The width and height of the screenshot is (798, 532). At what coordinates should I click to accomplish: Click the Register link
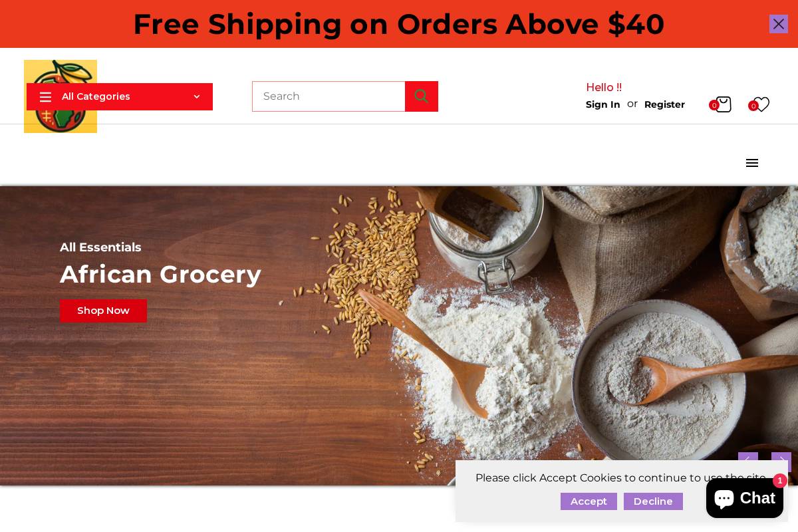click(664, 104)
